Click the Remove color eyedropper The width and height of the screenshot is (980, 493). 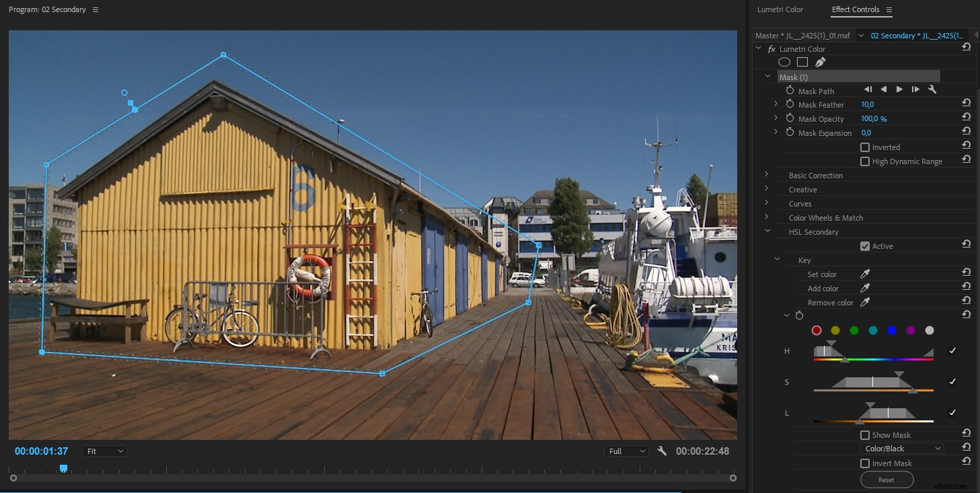[x=866, y=302]
